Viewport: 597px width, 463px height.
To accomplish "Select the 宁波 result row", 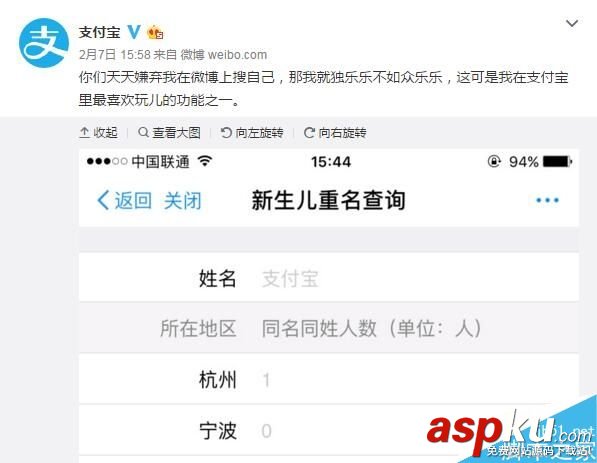I will 329,431.
